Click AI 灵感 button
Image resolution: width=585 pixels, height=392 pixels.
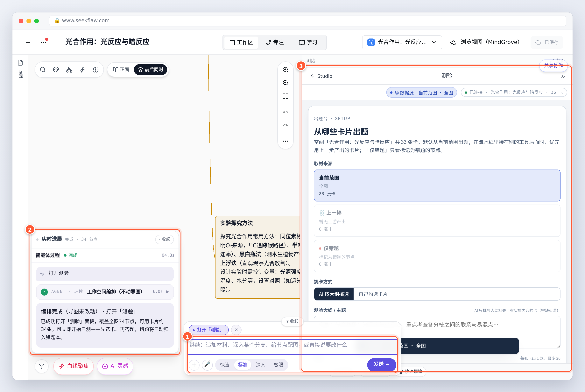click(x=115, y=366)
